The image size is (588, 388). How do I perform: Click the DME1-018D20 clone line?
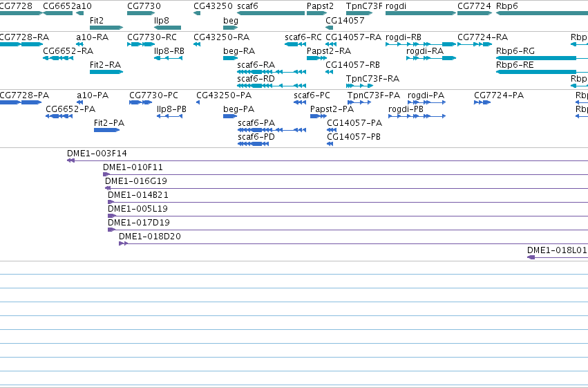[353, 244]
